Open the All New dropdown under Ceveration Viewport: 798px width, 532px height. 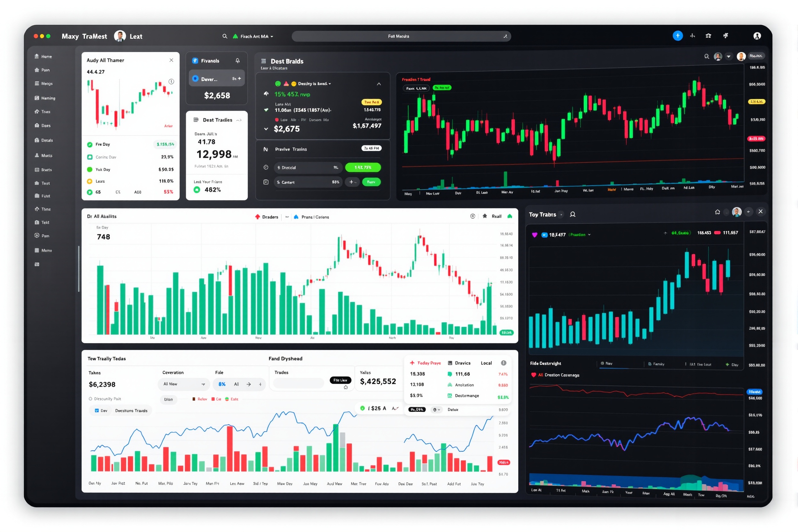pos(184,384)
